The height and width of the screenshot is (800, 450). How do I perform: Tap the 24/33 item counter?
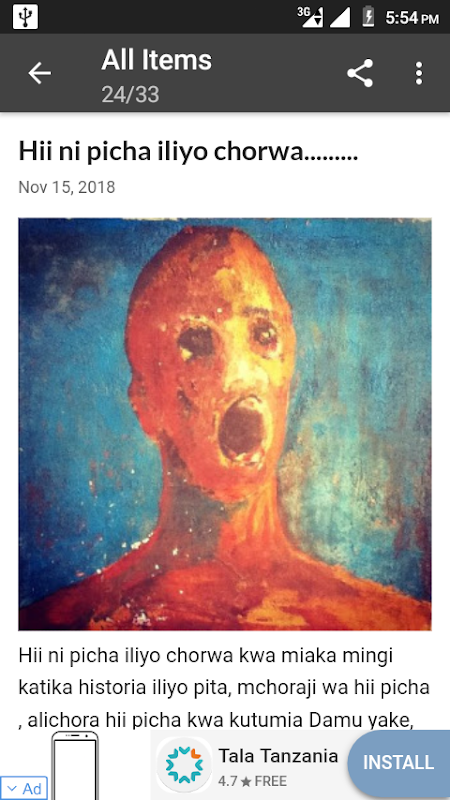pyautogui.click(x=130, y=94)
